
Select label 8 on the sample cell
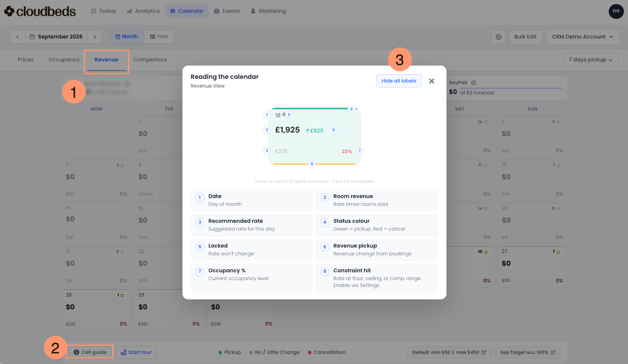(312, 164)
